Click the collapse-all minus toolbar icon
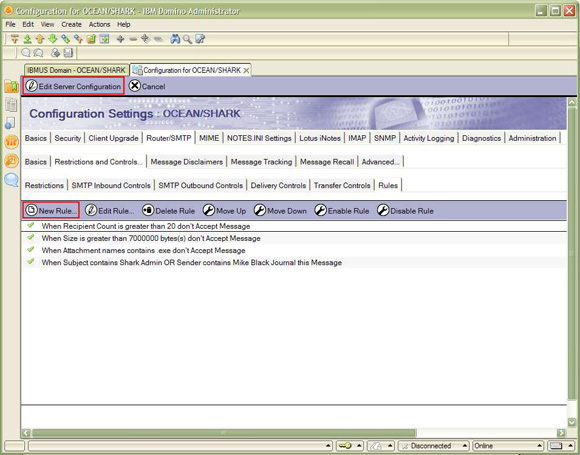This screenshot has width=580, height=455. pos(158,39)
